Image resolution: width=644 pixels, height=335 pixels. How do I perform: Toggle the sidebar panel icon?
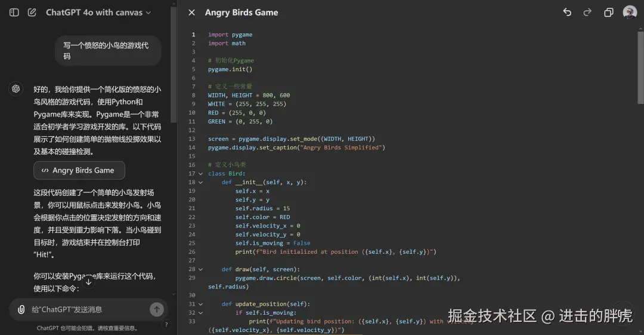click(14, 13)
